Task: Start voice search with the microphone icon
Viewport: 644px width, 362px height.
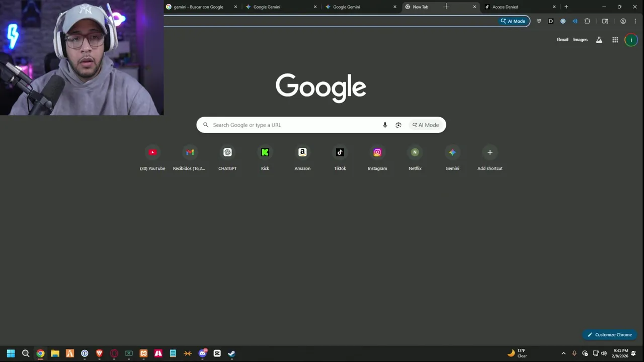Action: 385,125
